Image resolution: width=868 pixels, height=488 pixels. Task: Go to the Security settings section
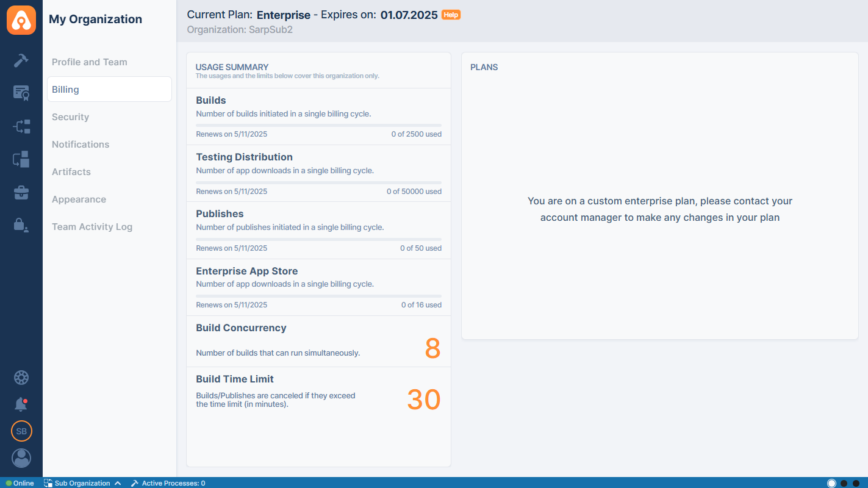coord(71,117)
